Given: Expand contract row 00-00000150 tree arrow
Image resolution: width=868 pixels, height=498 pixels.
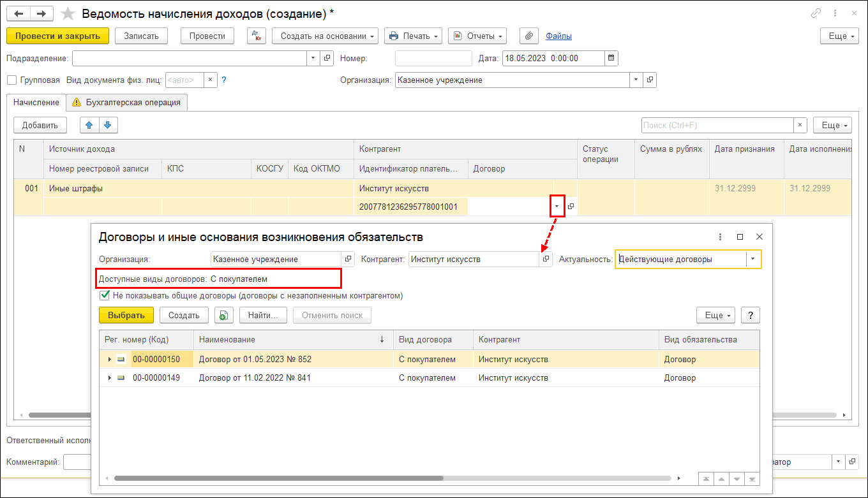Looking at the screenshot, I should click(x=110, y=360).
